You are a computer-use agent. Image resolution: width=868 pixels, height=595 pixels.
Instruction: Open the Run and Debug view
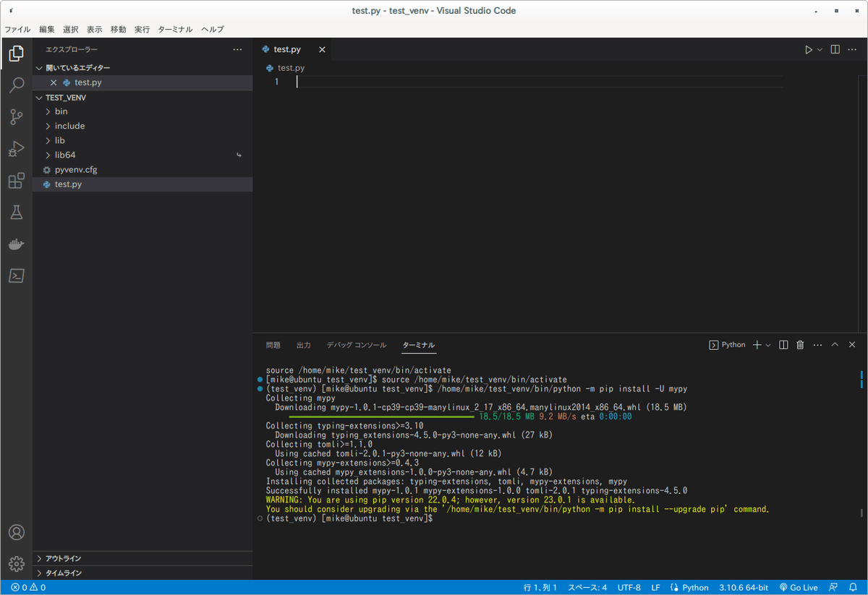[16, 149]
